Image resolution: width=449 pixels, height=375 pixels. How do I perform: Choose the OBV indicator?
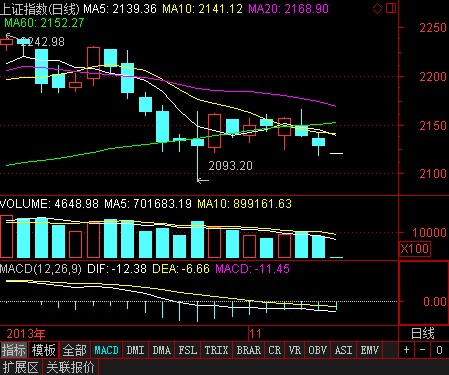coord(317,350)
